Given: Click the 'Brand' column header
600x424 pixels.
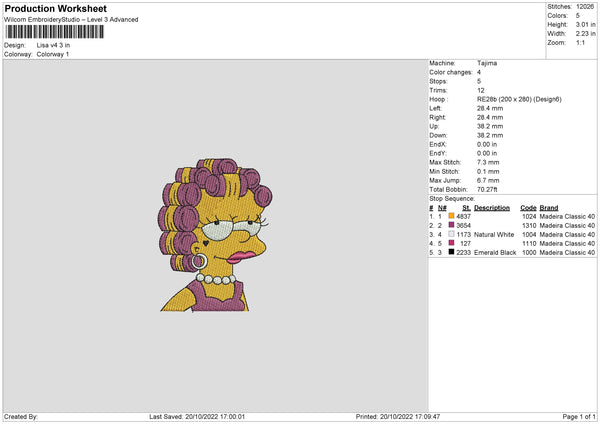Looking at the screenshot, I should [549, 208].
